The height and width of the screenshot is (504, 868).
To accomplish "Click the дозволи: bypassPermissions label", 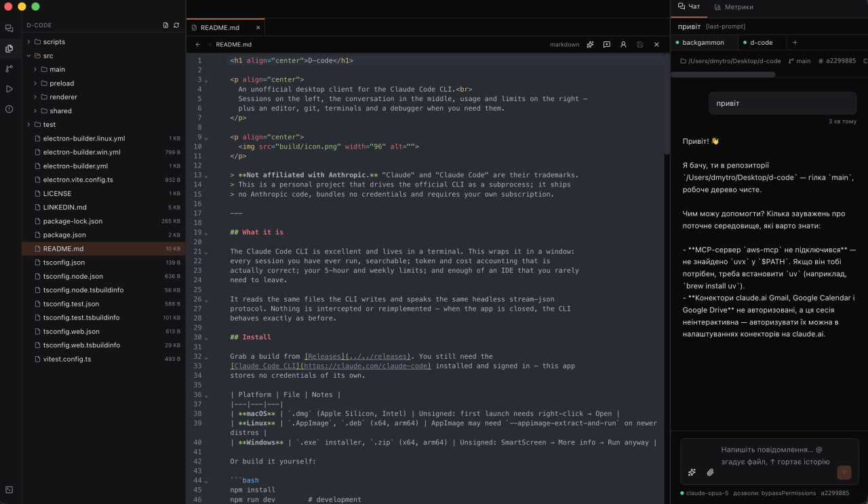I will 774,493.
